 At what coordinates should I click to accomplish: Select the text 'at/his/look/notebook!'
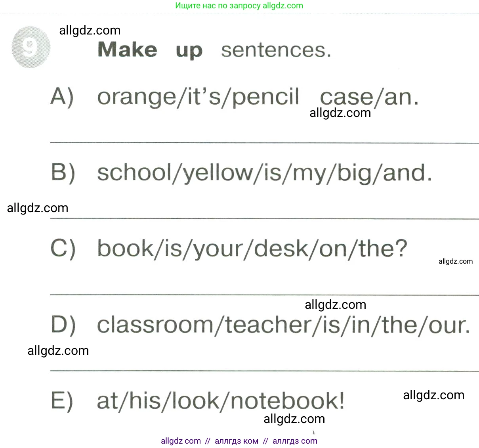[221, 401]
